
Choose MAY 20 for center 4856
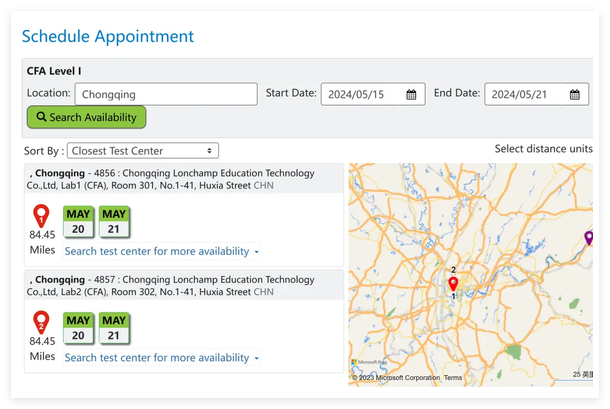click(78, 221)
